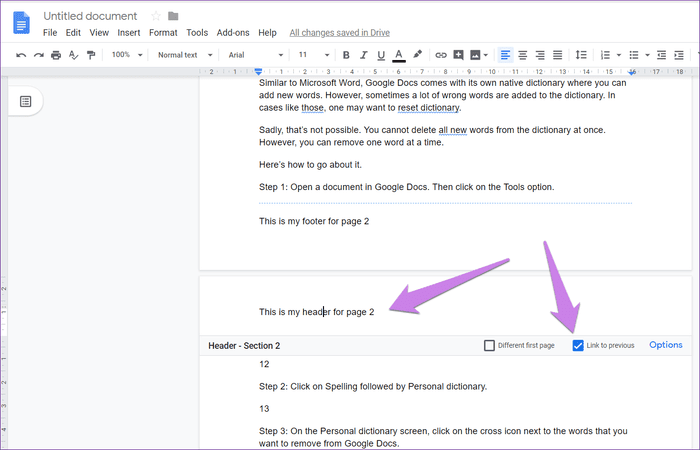Screen dimensions: 700x450
Task: Open the Arial font dropdown
Action: coord(256,55)
